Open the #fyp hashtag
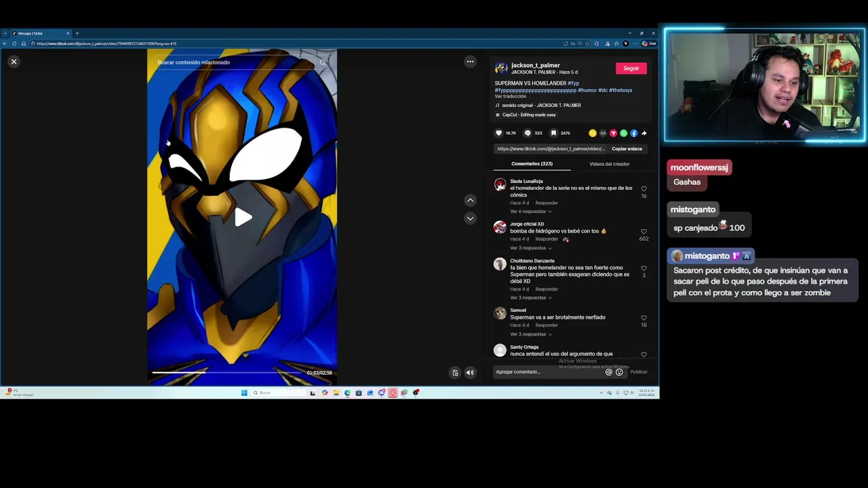This screenshot has width=868, height=488. pos(573,83)
